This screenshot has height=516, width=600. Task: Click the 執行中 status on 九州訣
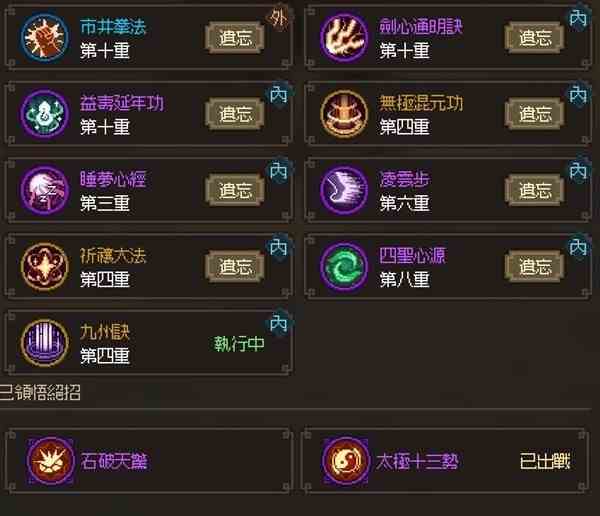239,344
